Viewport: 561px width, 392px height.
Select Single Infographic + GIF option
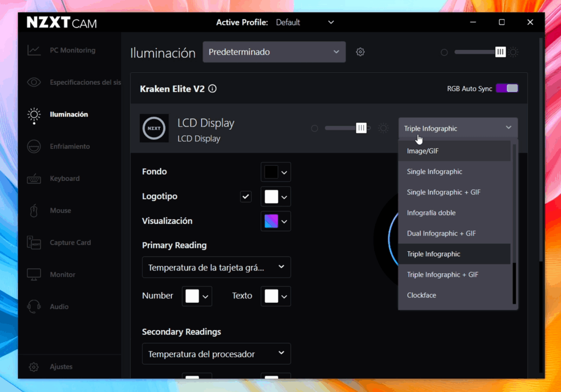(454, 192)
